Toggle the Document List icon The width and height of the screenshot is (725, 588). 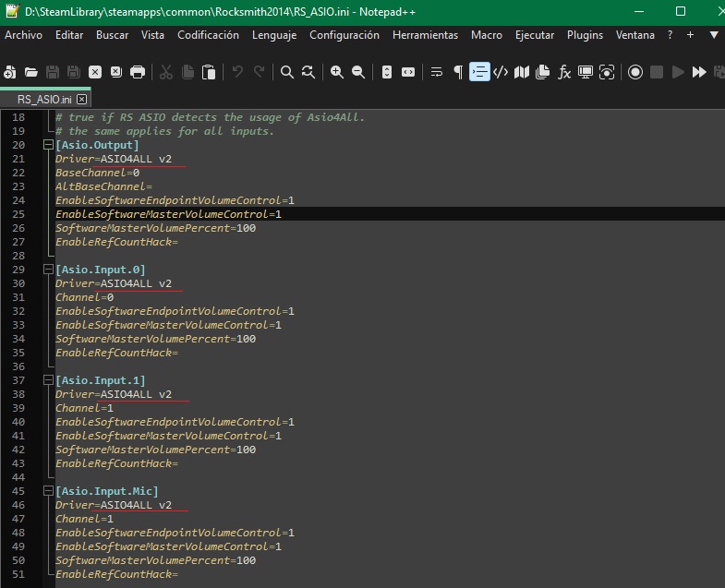543,72
